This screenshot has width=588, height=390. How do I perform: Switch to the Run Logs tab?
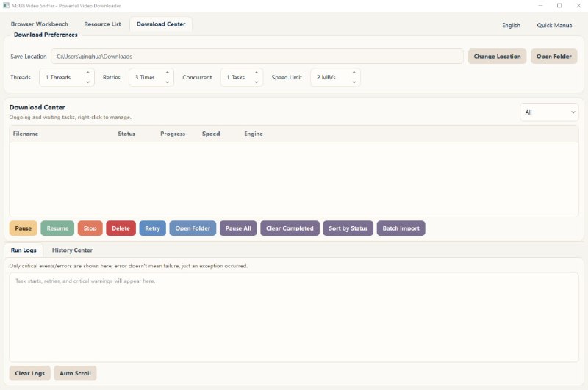24,250
